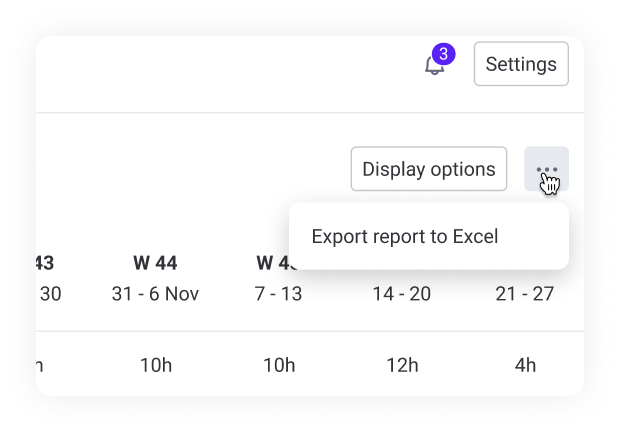Click the 7 - 13 date range
Viewport: 620px width, 432px height.
(x=277, y=294)
